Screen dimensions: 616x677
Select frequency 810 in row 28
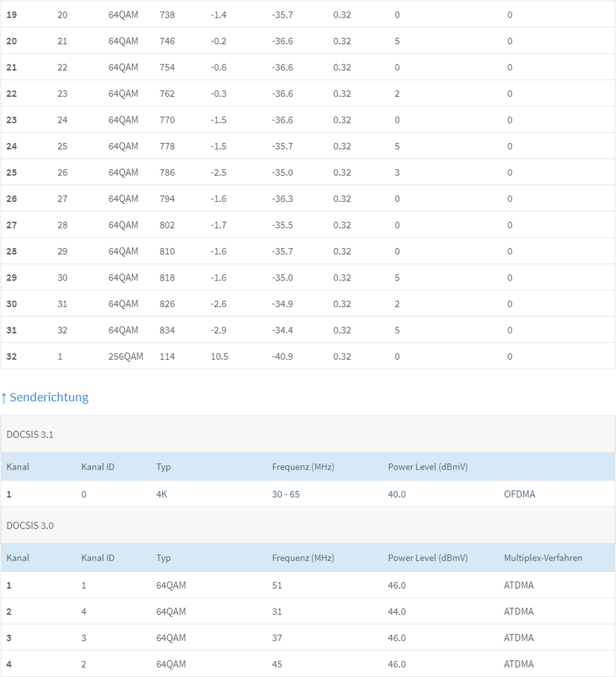coord(167,251)
